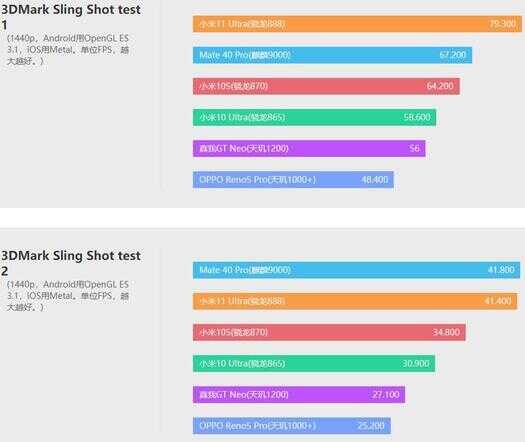Click the red Xiaomi 10S bar in test 1
Viewport: 525px width, 442px height.
click(x=326, y=86)
